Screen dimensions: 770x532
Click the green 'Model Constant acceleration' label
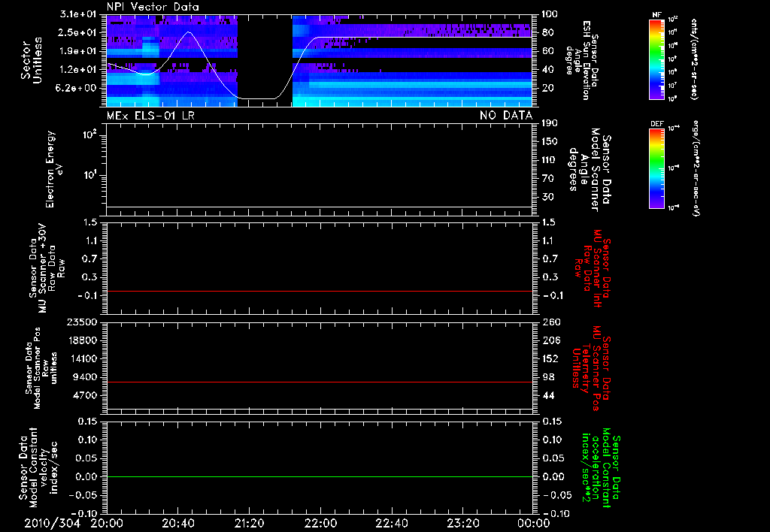pos(600,467)
